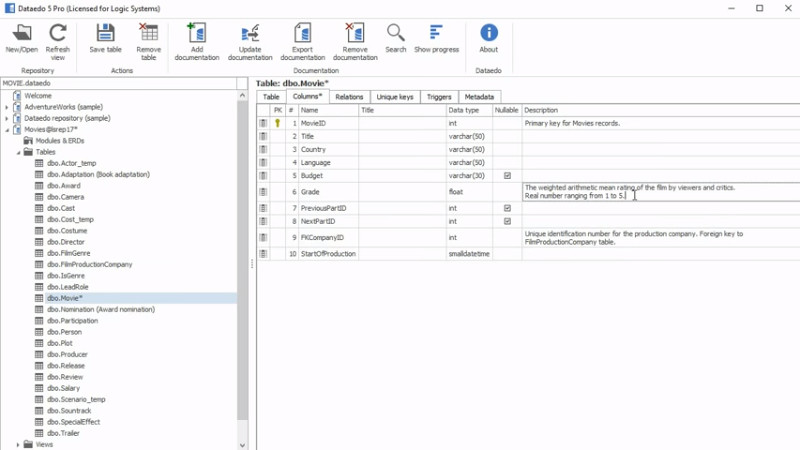Click 'varchar(30)' data type for Budget
Viewport: 800px width, 450px height.
[469, 176]
